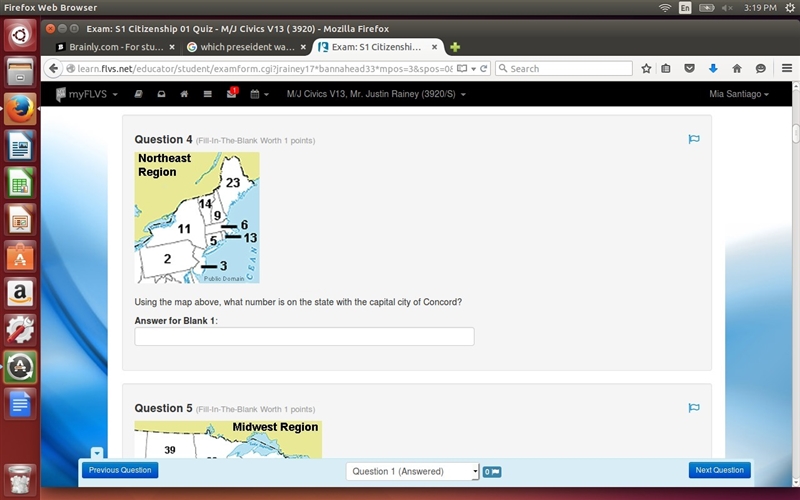Open Software Updater icon in launcher
The width and height of the screenshot is (800, 500).
(x=20, y=366)
